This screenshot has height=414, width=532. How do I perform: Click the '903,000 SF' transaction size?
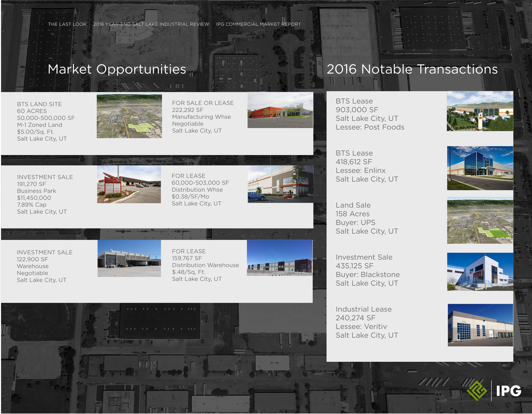[x=357, y=110]
